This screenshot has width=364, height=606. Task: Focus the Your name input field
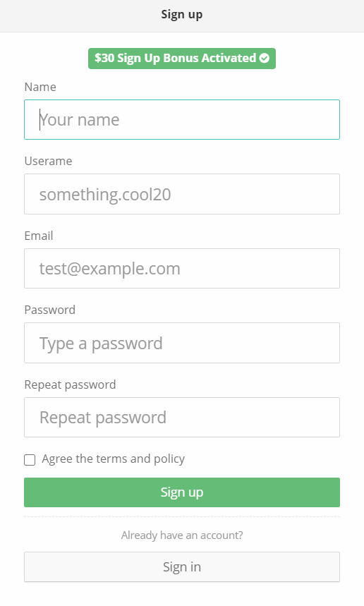tap(181, 119)
